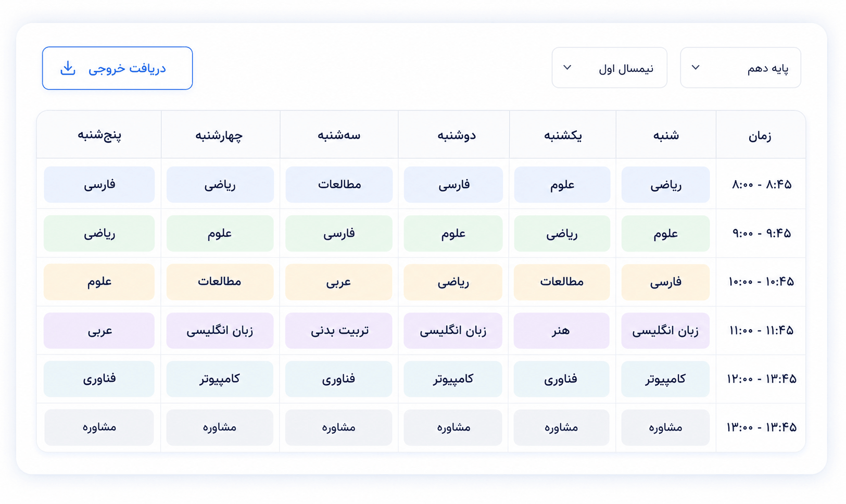Click شنبه مشاوره session in last row
Image resolution: width=846 pixels, height=504 pixels.
click(665, 427)
